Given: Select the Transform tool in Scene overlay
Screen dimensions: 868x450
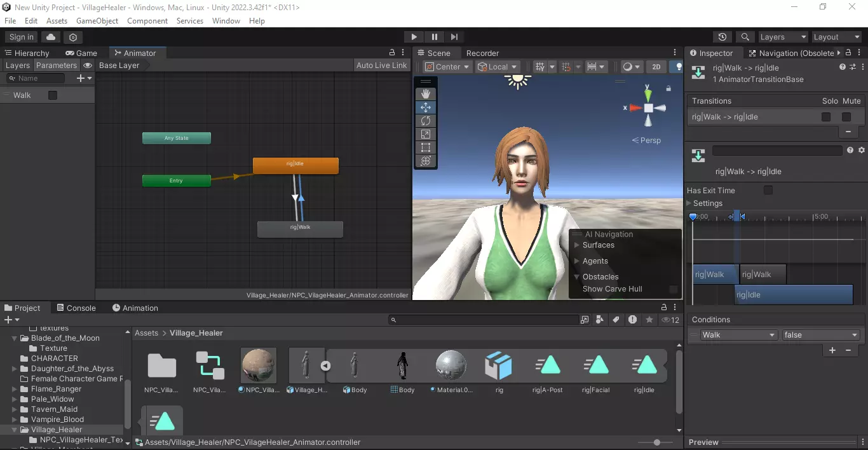Looking at the screenshot, I should click(426, 161).
